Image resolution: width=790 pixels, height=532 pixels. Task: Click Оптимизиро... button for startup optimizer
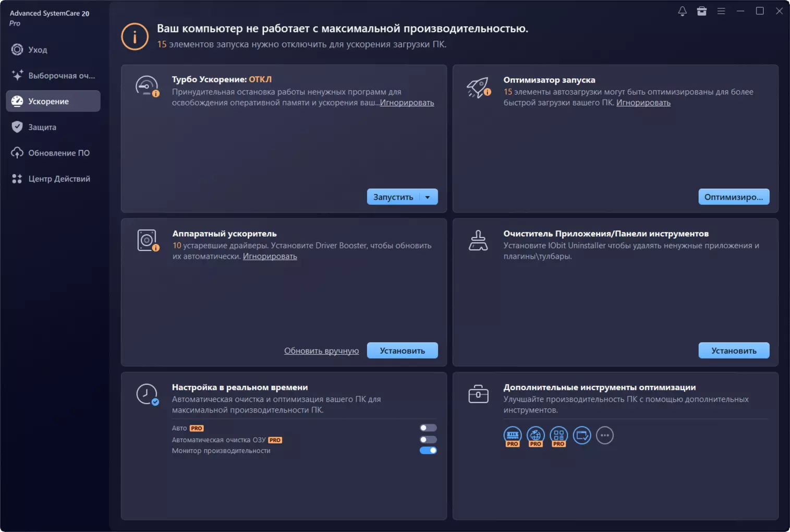(x=734, y=197)
